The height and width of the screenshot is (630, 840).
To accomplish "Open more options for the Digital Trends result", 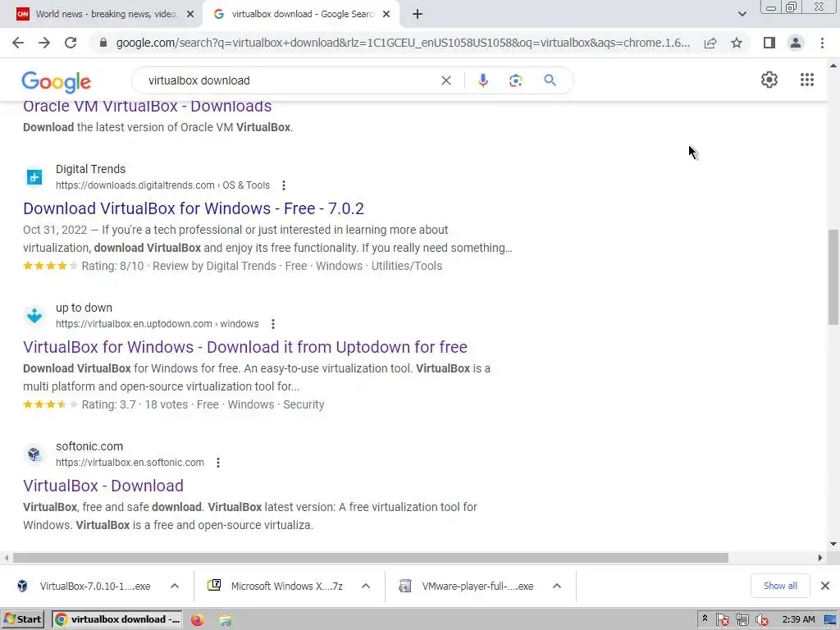I will (x=283, y=185).
